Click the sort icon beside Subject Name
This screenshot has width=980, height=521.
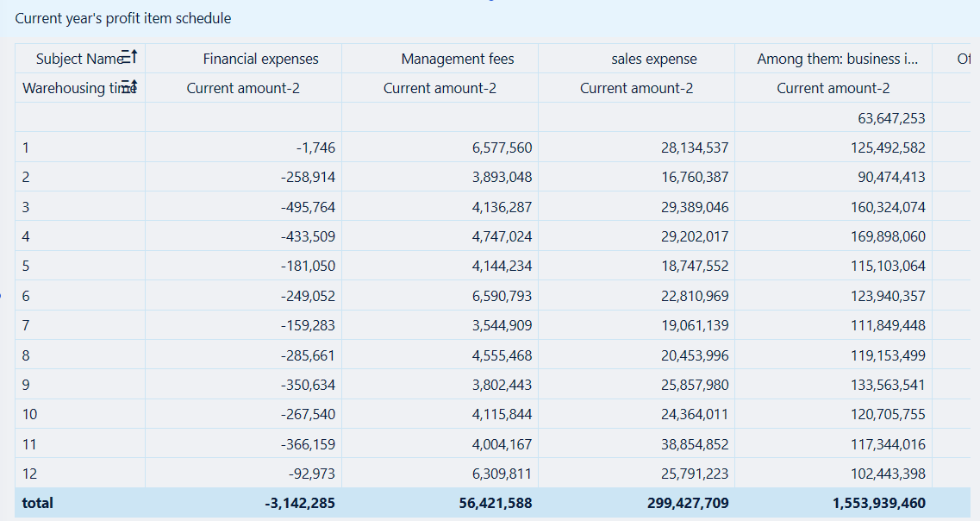point(129,55)
